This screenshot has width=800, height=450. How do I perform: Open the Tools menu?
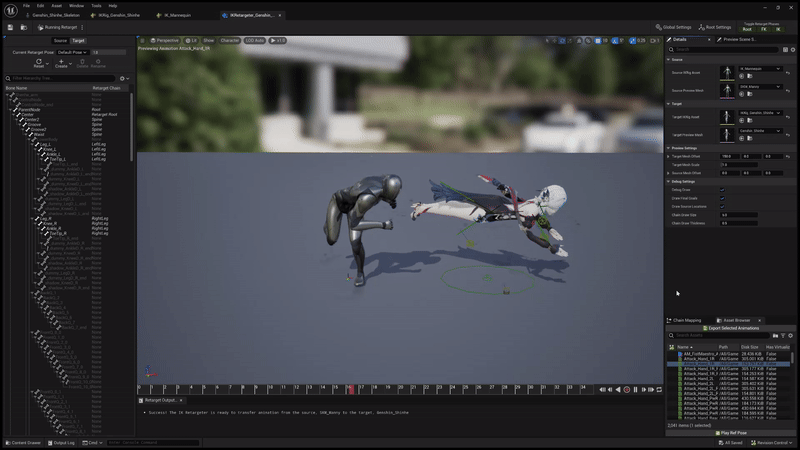(x=96, y=6)
